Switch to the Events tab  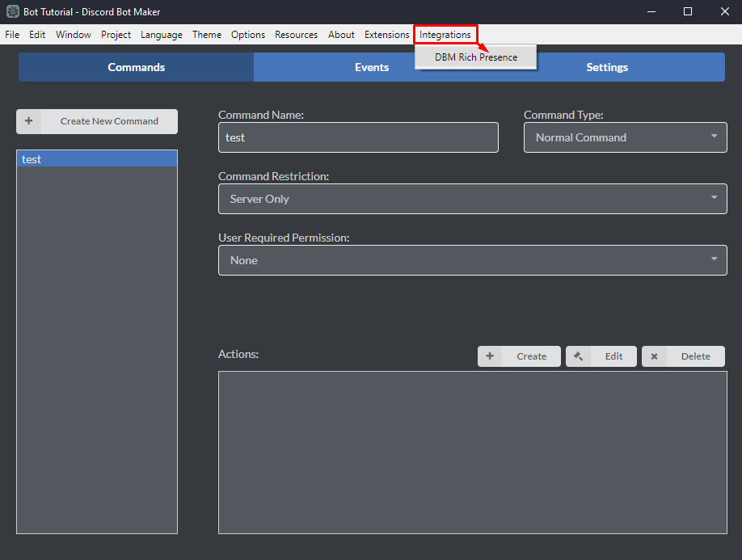point(372,67)
